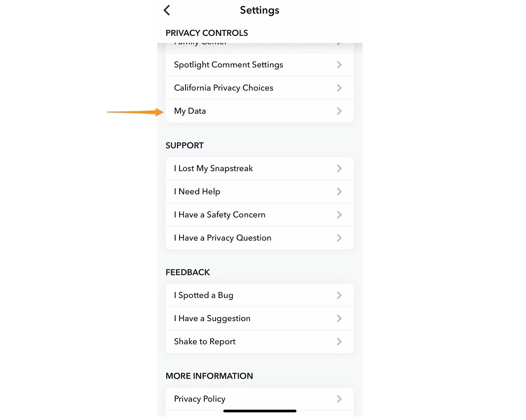Click chevron next to Spotlight Comment Settings
Viewport: 526px width, 420px height.
pos(339,65)
